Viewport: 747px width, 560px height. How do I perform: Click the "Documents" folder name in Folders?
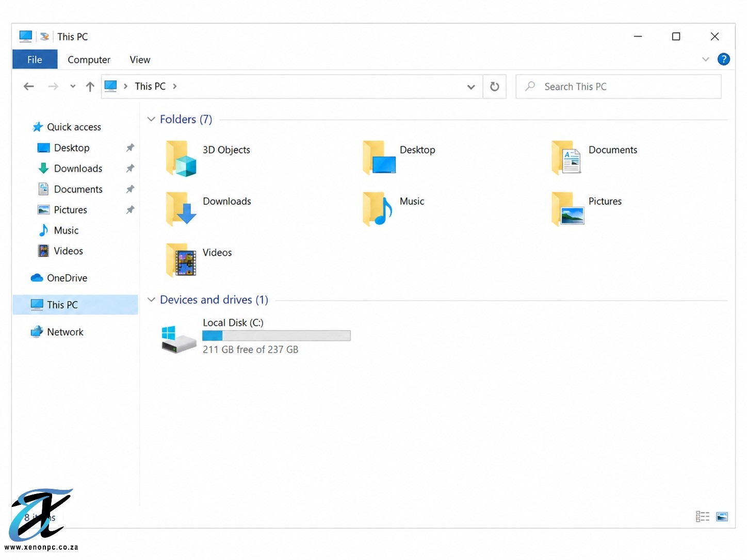click(613, 150)
